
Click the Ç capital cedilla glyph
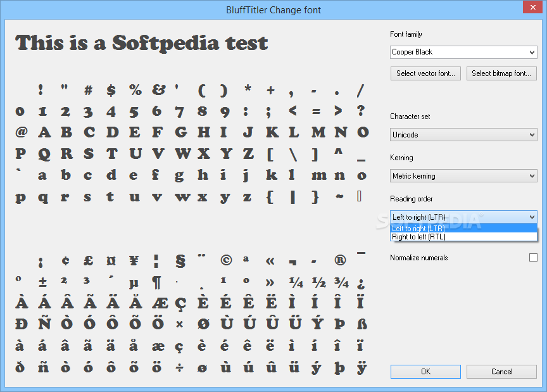coord(180,305)
